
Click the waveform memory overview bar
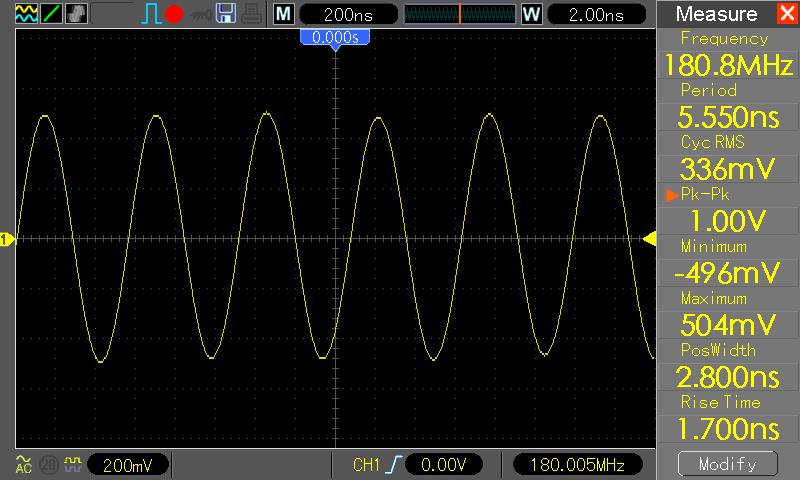460,14
